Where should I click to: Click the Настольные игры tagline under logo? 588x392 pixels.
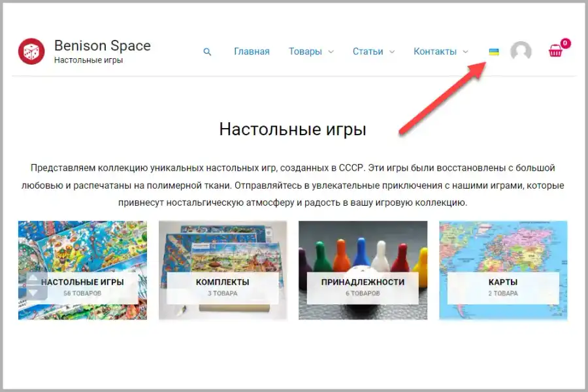88,60
